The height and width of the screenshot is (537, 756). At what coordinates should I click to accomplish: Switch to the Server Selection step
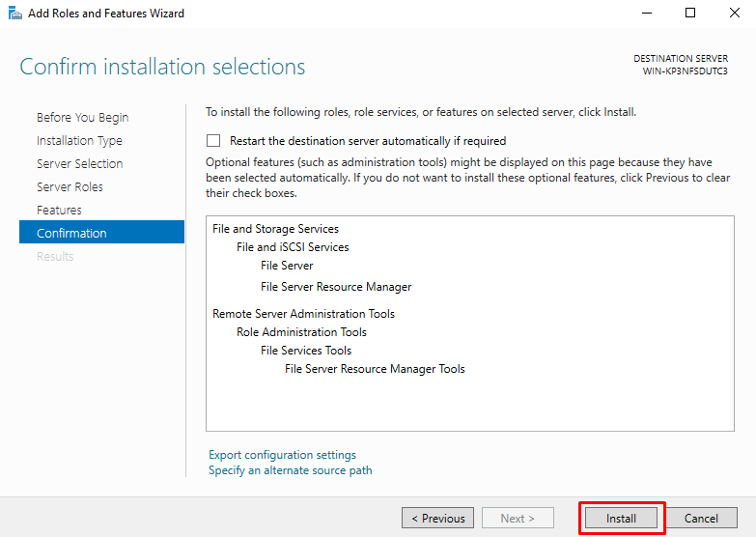click(x=79, y=163)
